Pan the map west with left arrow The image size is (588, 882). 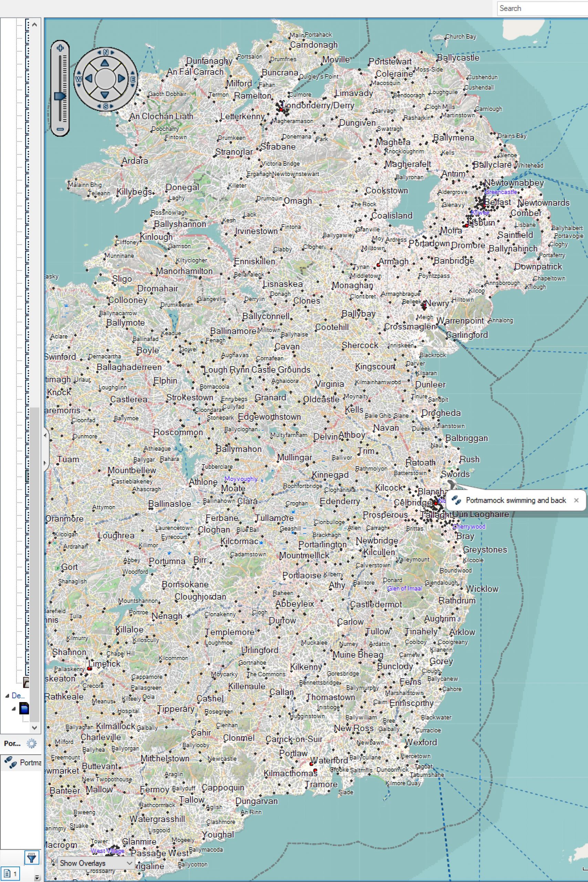pyautogui.click(x=89, y=79)
